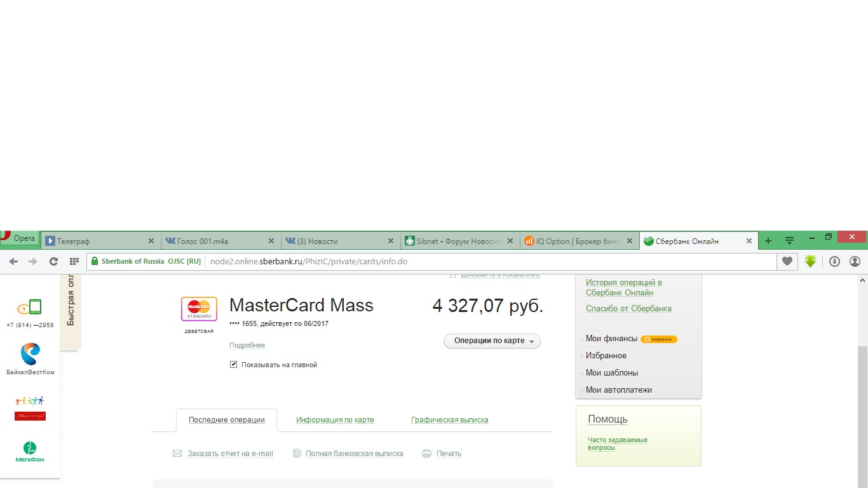
Task: Open a new tab with plus button
Action: 768,241
